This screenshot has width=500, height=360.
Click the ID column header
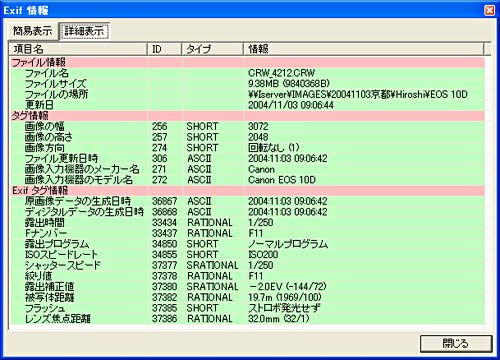(164, 49)
